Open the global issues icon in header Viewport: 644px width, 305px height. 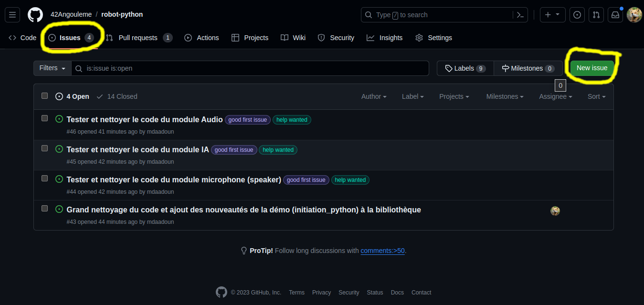(577, 15)
